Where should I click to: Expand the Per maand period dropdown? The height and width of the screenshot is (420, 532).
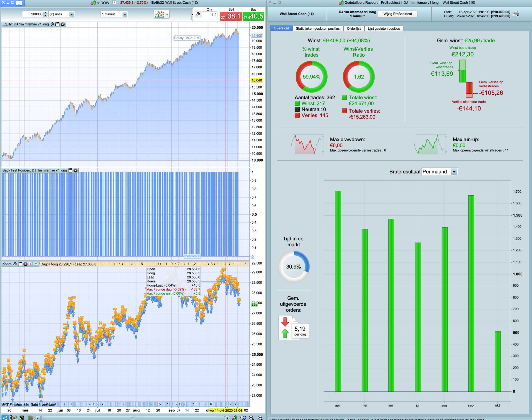[x=454, y=172]
